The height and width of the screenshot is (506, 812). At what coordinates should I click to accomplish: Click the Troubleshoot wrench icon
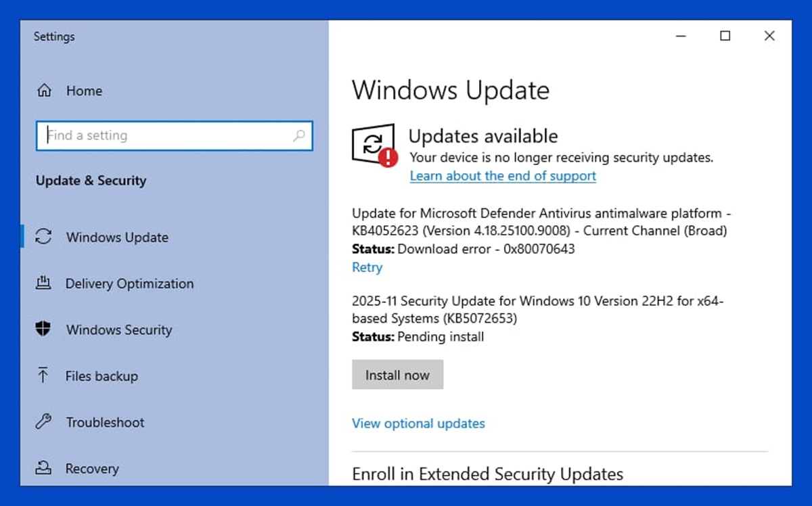click(x=44, y=422)
